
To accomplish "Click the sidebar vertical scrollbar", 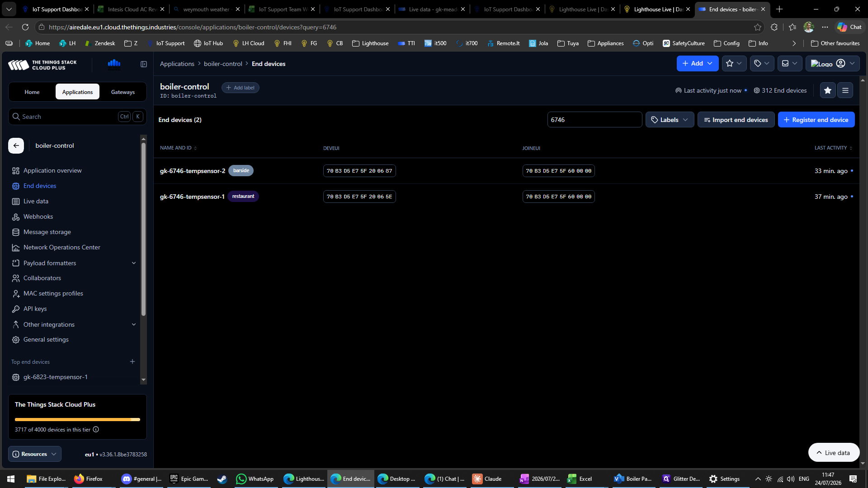I will (x=143, y=230).
